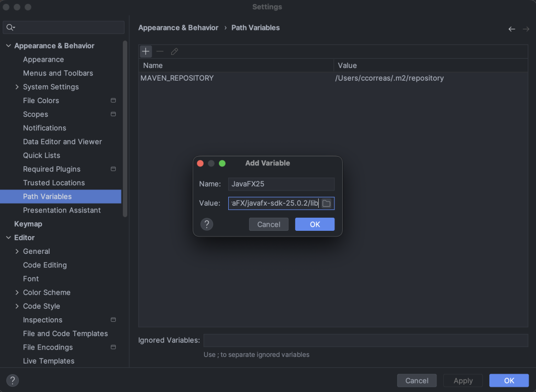
Task: Click project-level icon beside File Colors
Action: [113, 100]
